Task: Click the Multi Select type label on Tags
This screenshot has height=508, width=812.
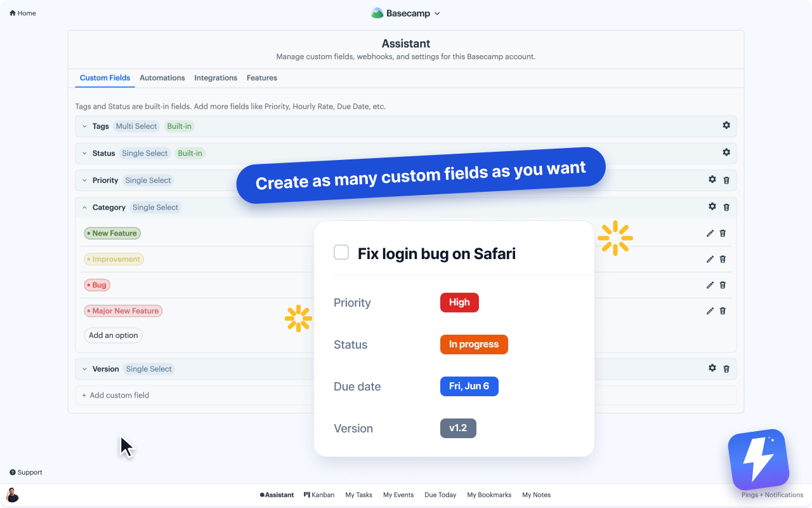Action: tap(136, 126)
